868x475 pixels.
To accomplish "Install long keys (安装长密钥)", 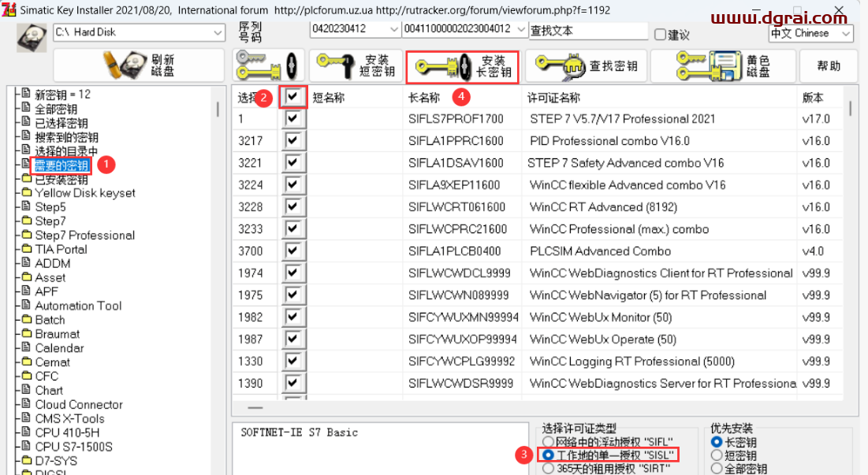I will pos(462,67).
